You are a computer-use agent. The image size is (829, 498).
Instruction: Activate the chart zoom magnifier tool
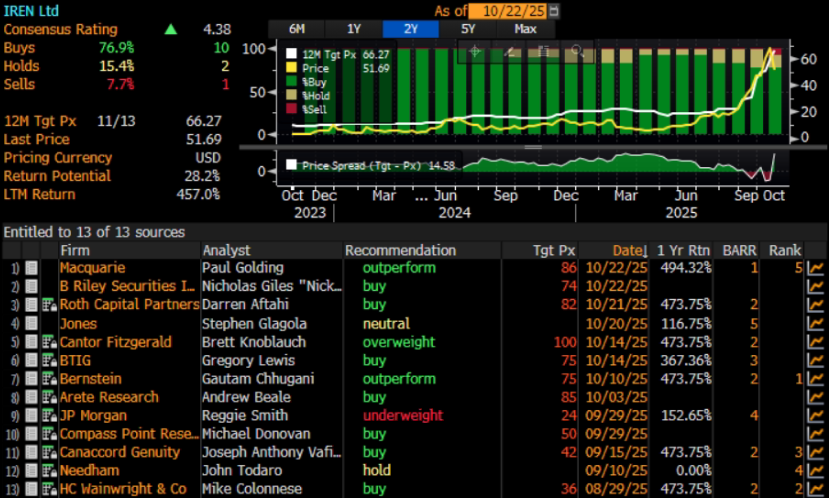pyautogui.click(x=577, y=51)
